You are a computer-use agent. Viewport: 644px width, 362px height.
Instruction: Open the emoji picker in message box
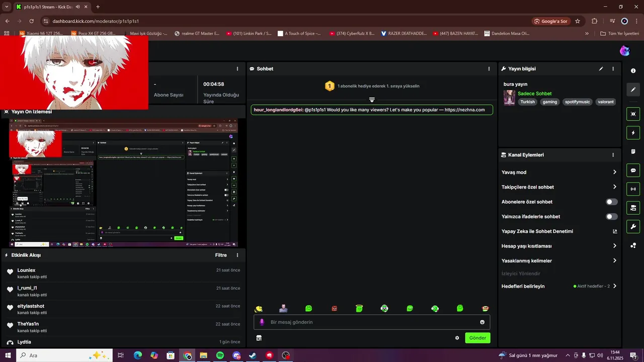[x=482, y=322]
